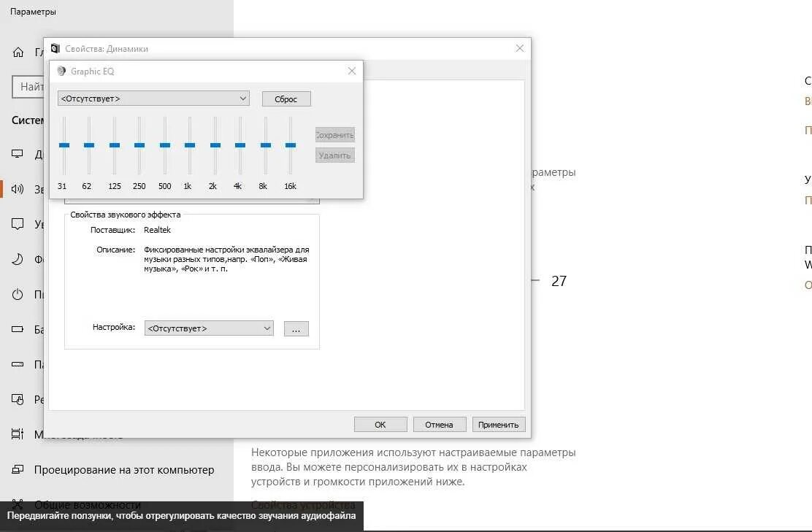
Task: Adjust the 31 Hz equalizer slider
Action: [64, 145]
